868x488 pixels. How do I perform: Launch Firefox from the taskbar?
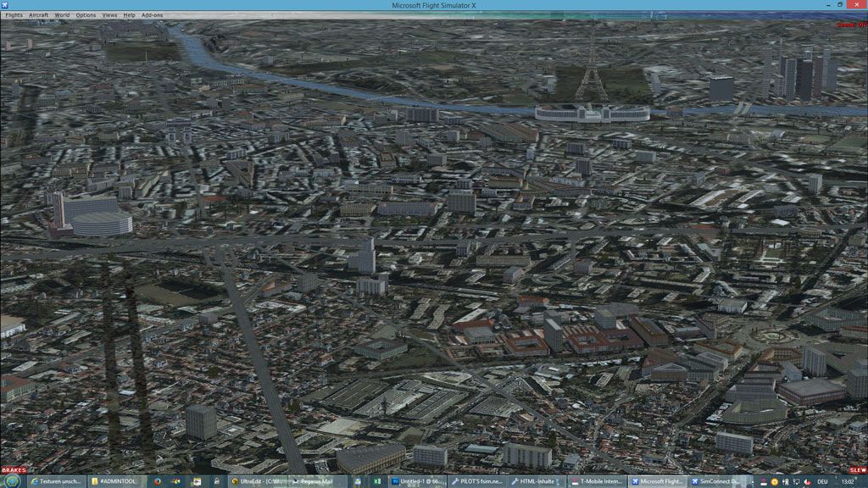(x=158, y=481)
